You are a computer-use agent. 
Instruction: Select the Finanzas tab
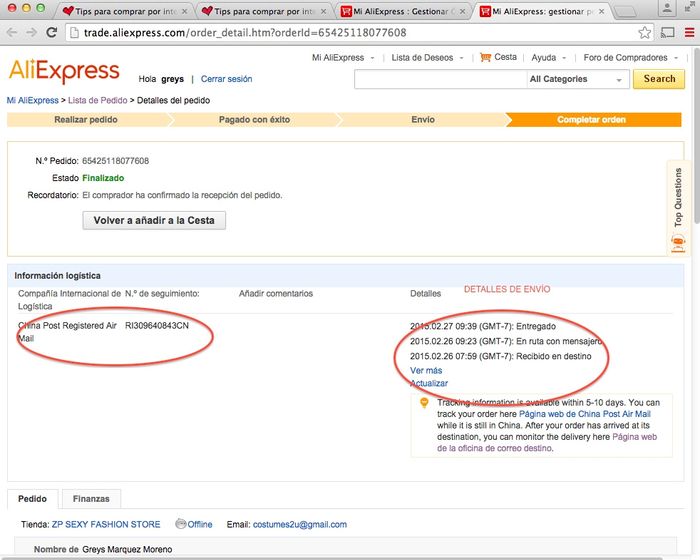[91, 499]
